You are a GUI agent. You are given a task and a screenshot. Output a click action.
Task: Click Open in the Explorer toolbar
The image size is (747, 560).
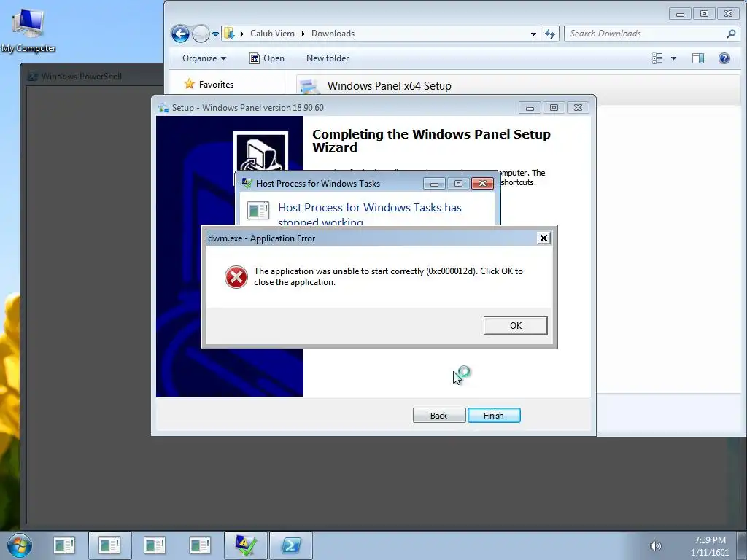point(267,58)
